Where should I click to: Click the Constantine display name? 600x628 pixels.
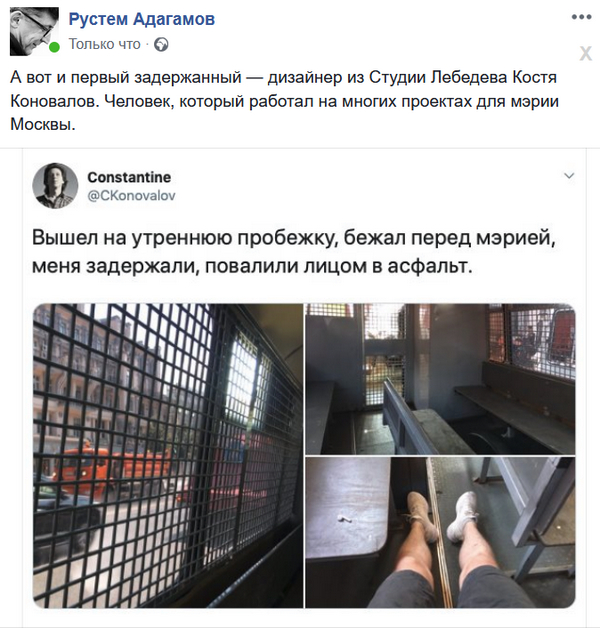click(129, 177)
